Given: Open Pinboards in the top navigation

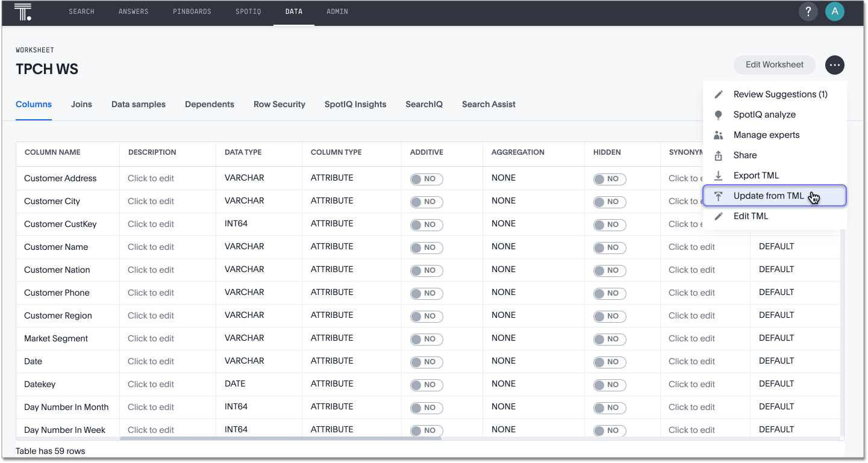Looking at the screenshot, I should [192, 12].
